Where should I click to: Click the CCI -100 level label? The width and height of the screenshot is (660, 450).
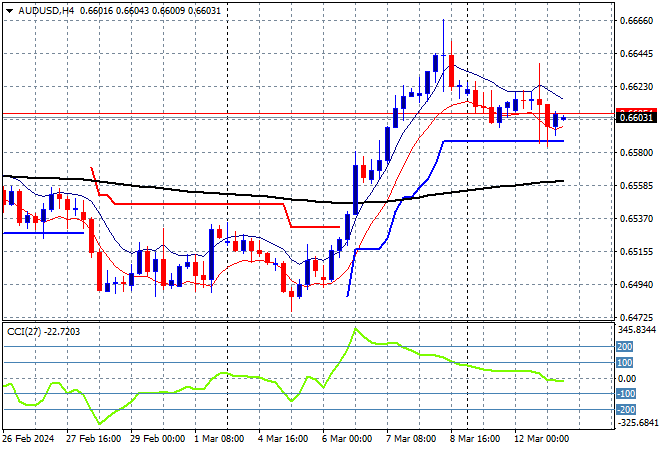623,394
